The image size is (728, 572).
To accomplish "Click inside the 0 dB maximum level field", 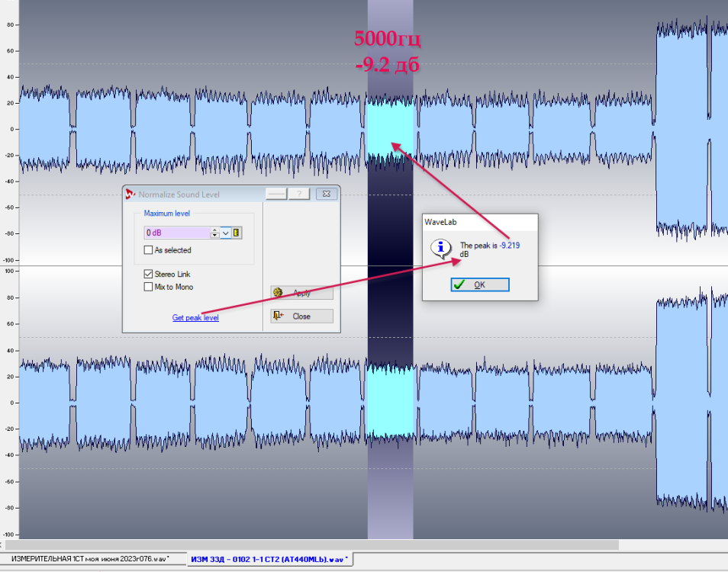I will pyautogui.click(x=176, y=233).
